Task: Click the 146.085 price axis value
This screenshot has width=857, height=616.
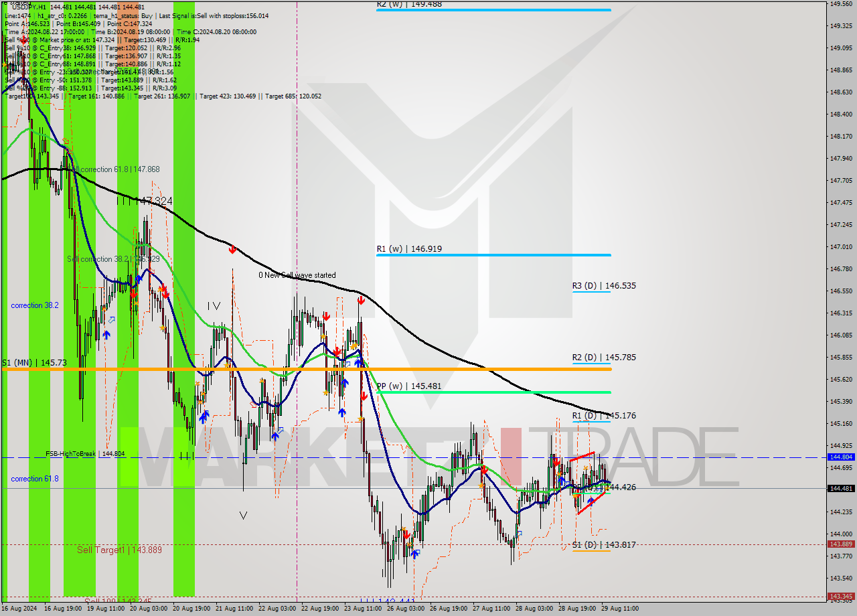Action: (x=841, y=335)
